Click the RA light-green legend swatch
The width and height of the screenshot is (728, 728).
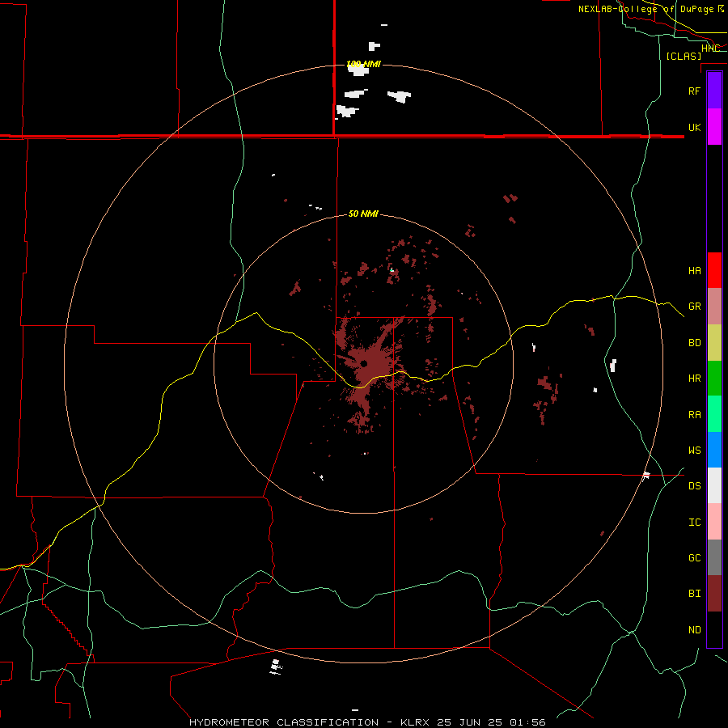pos(714,414)
